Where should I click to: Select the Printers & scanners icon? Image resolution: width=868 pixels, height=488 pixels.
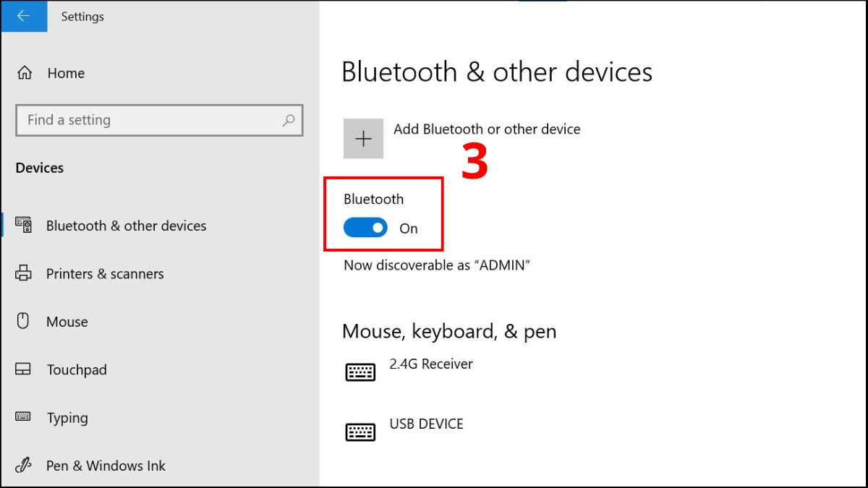click(x=24, y=273)
